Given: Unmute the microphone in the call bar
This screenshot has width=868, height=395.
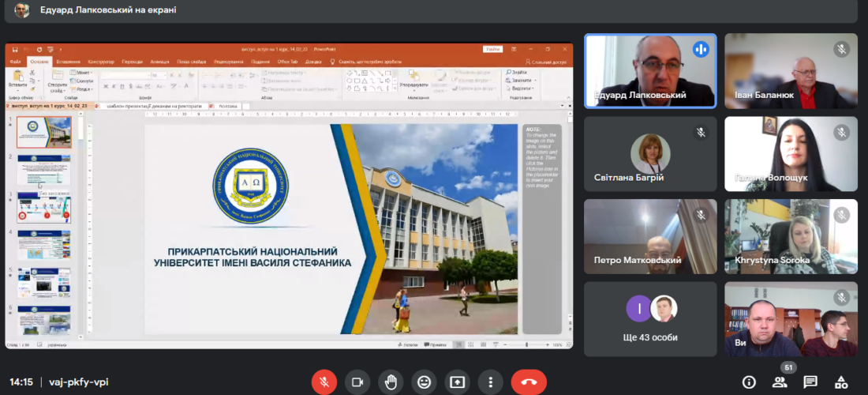Looking at the screenshot, I should click(324, 382).
